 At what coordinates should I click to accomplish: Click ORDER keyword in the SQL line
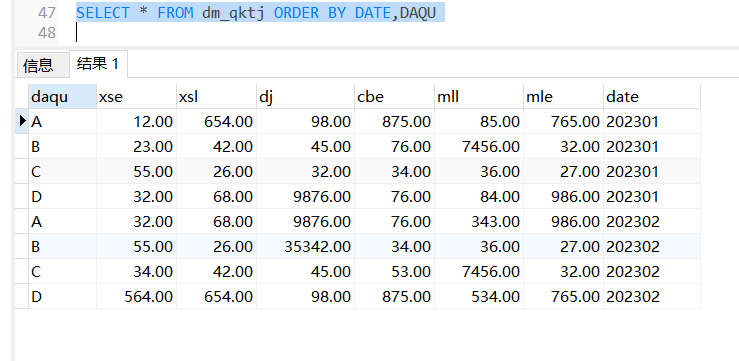(296, 13)
